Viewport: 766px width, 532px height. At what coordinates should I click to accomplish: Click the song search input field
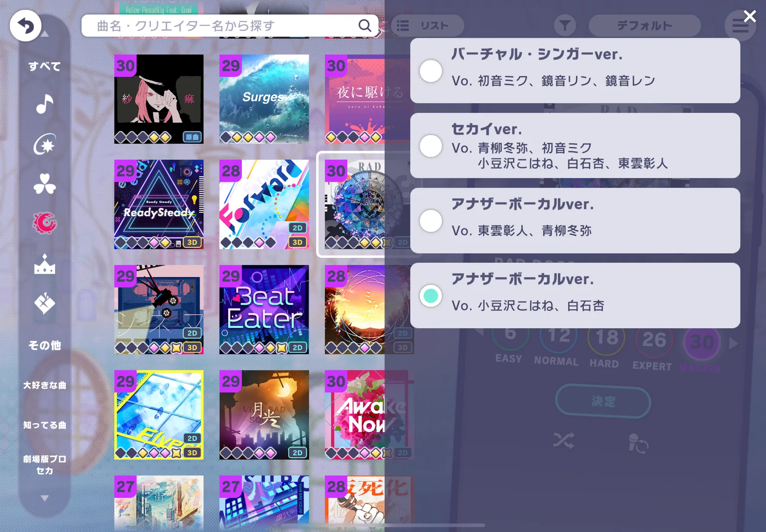tap(230, 26)
